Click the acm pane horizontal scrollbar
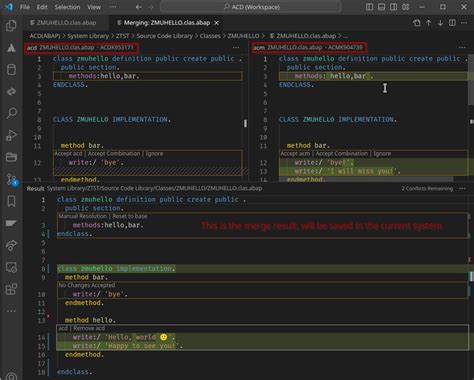The width and height of the screenshot is (474, 380). (366, 180)
